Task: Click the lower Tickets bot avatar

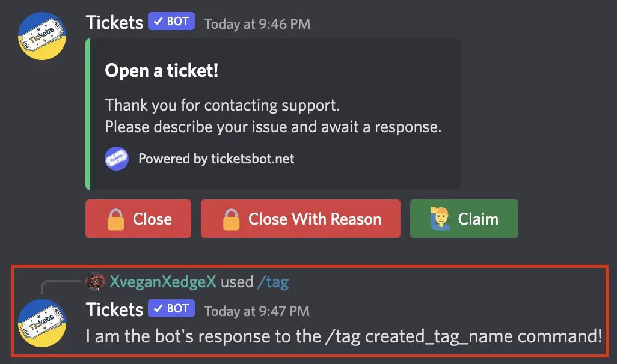Action: tap(41, 323)
